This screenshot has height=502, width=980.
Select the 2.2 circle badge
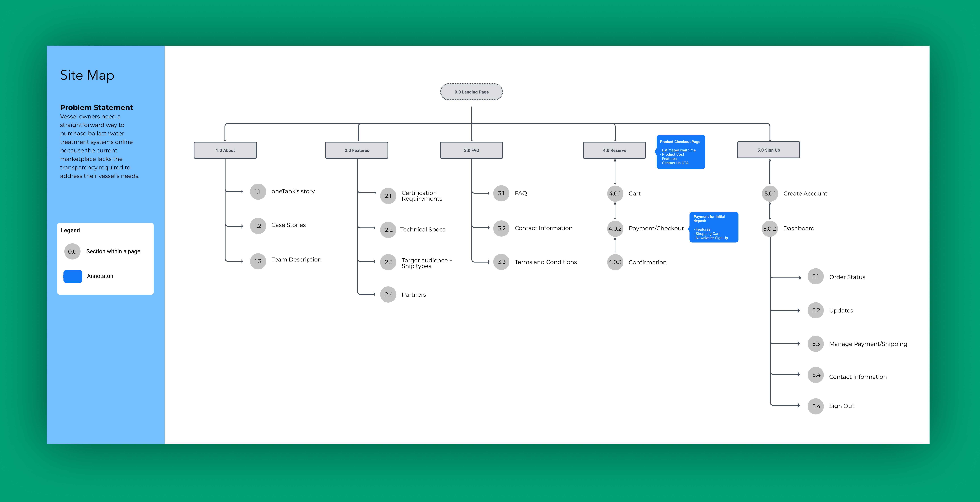(x=388, y=230)
